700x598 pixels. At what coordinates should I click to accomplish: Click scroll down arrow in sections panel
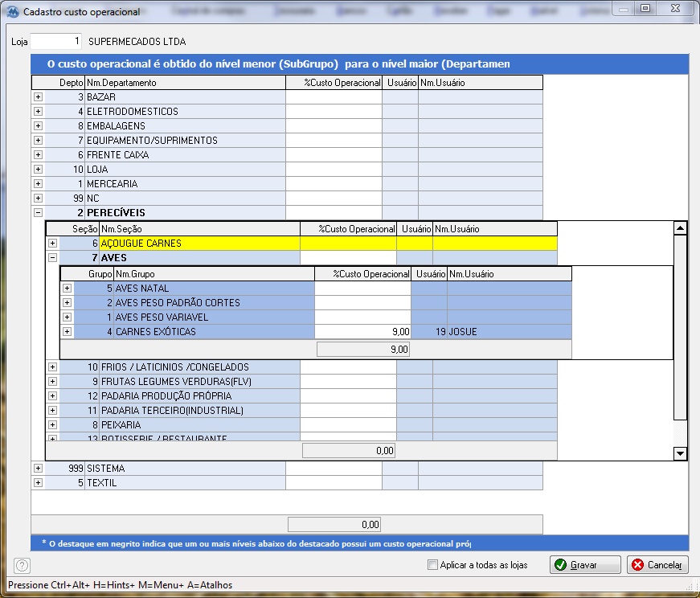pos(680,454)
